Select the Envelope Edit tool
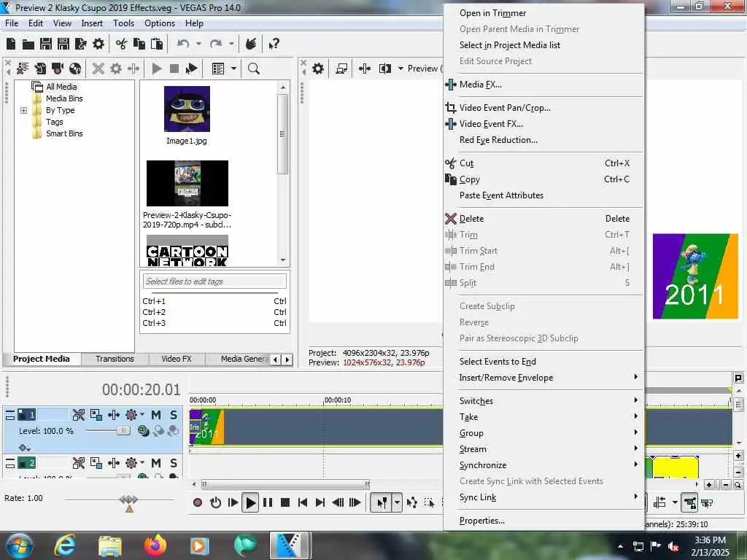The width and height of the screenshot is (747, 560). tap(412, 502)
